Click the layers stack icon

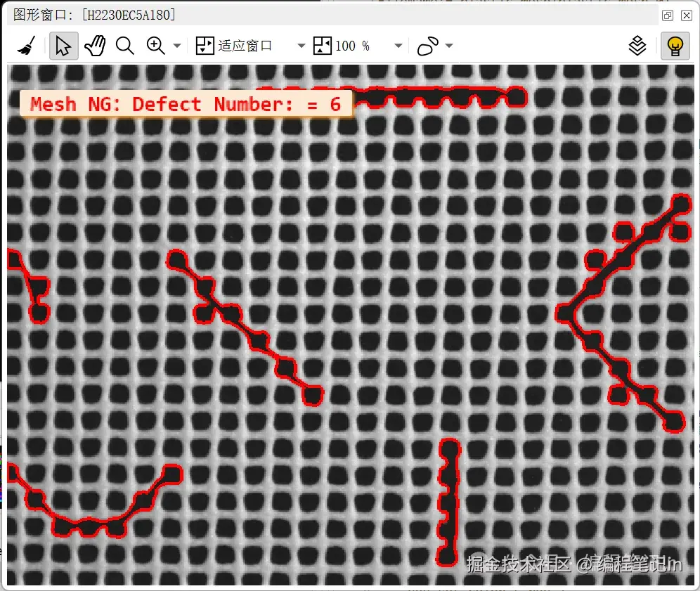click(x=637, y=46)
